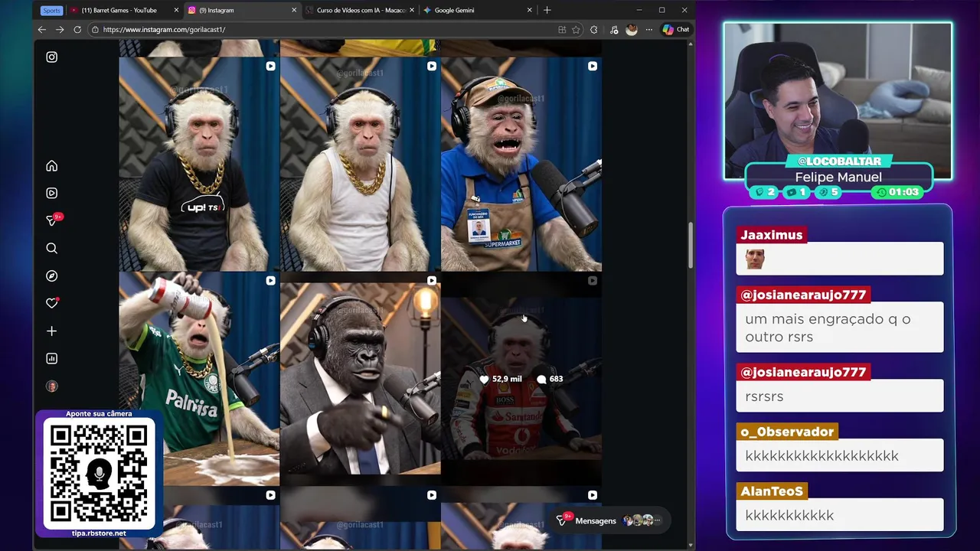Open the Palmeiras jersey monkey reel
Screen dimensions: 980x551
[199, 379]
